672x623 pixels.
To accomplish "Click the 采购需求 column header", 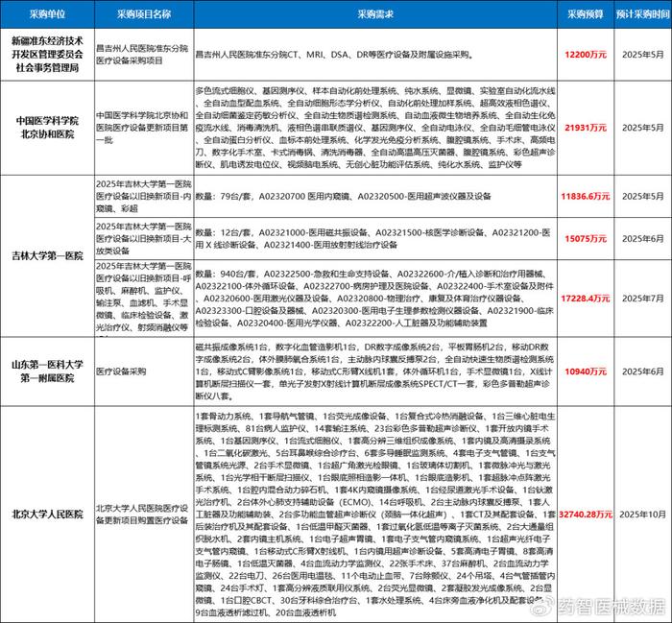I will (375, 14).
